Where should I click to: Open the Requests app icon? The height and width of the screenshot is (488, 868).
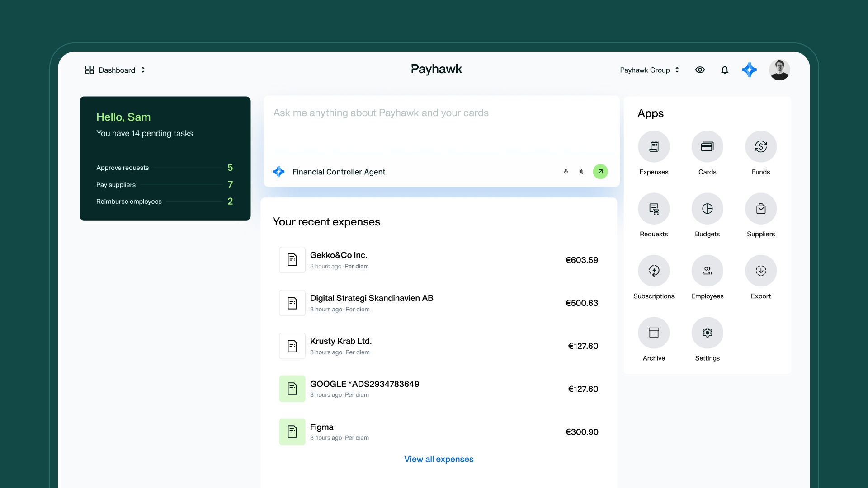654,208
